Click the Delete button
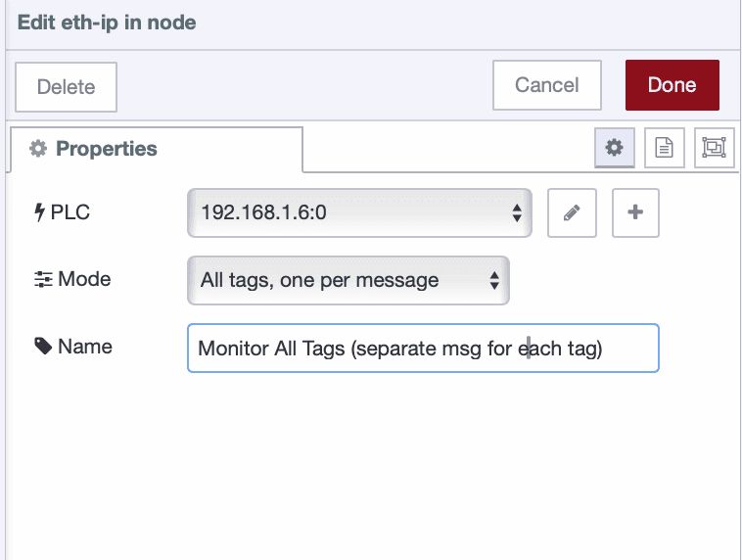 pyautogui.click(x=66, y=86)
